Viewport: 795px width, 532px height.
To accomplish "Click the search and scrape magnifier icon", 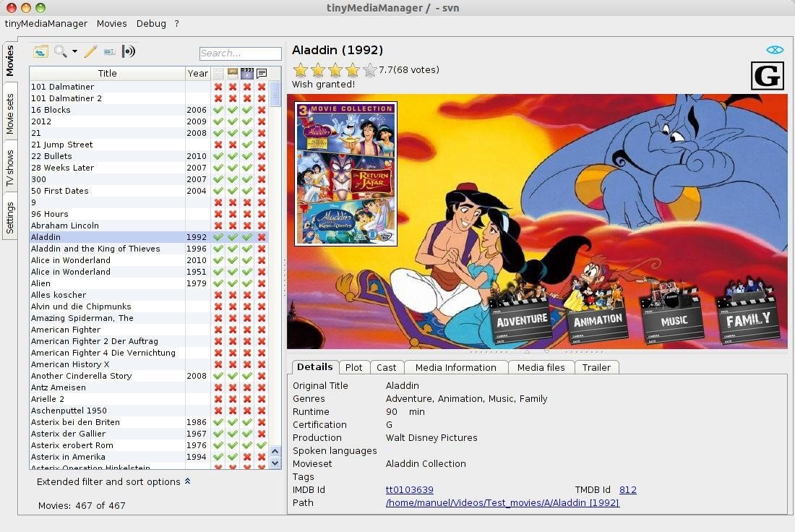I will point(60,51).
